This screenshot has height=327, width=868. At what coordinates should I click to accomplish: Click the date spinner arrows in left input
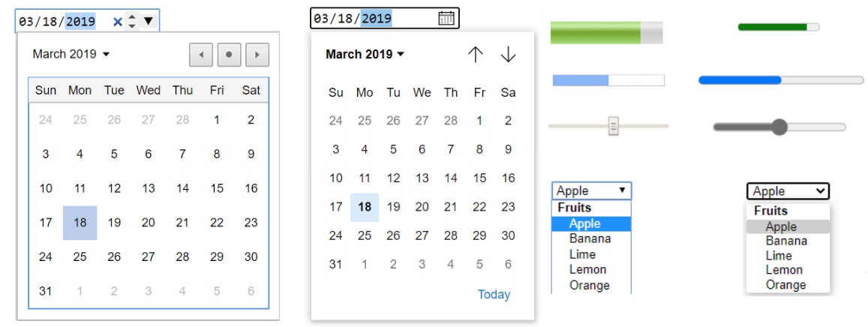[x=132, y=21]
